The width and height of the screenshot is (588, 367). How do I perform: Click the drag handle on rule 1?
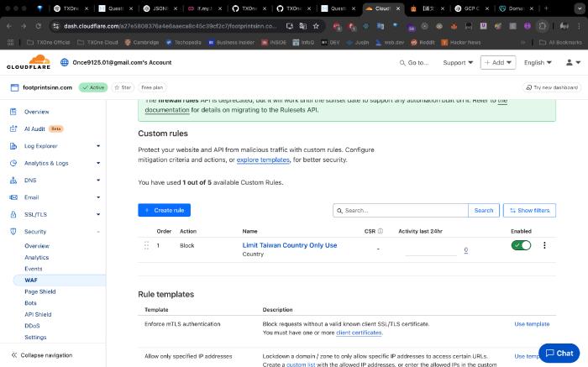(x=146, y=245)
